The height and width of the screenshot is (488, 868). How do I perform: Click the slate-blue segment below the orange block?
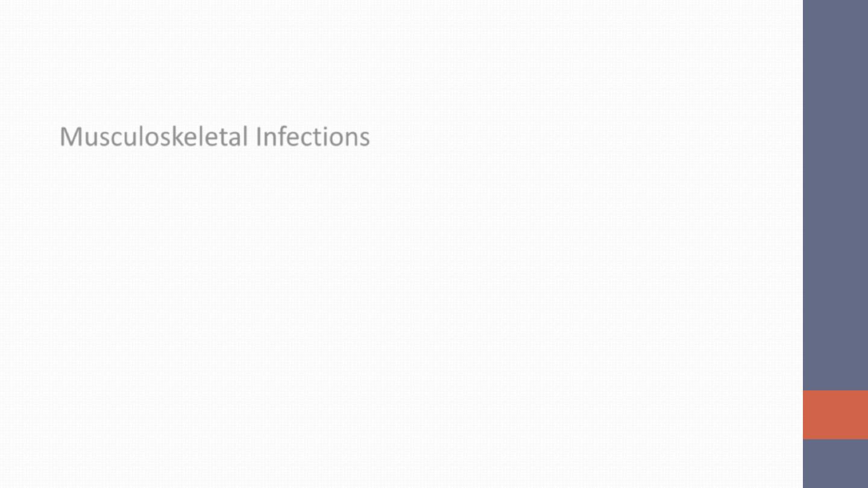835,463
